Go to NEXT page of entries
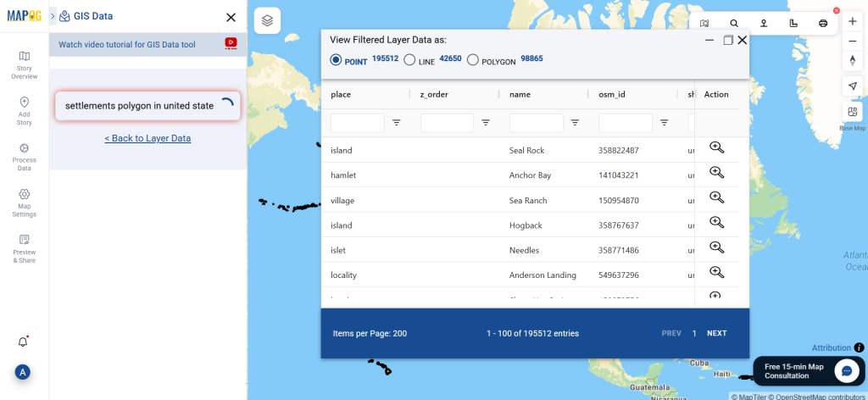This screenshot has height=400, width=868. 717,333
